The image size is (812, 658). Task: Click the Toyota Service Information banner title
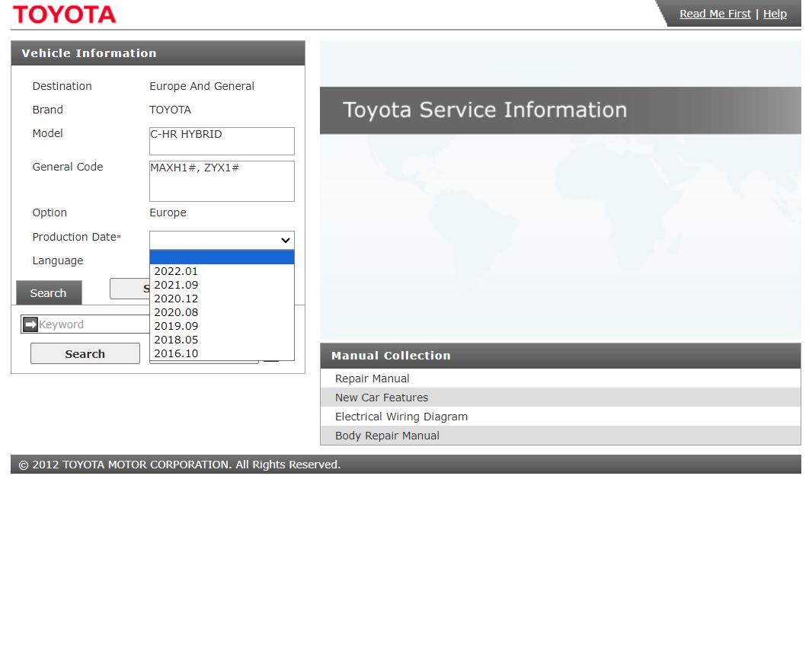pos(484,110)
